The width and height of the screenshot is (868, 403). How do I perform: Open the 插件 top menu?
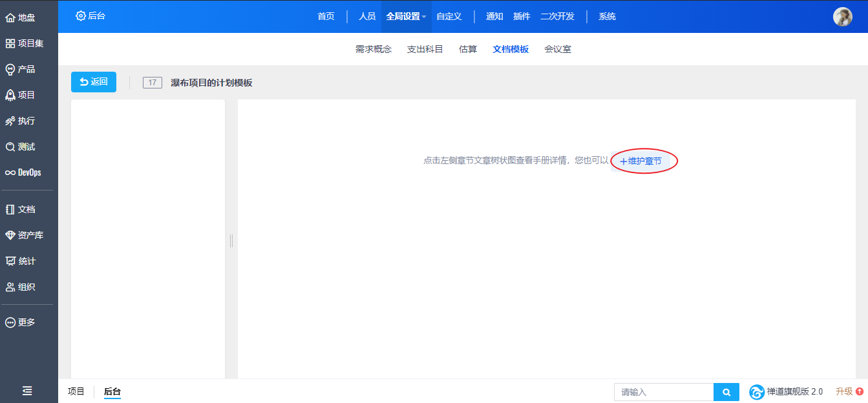[522, 16]
